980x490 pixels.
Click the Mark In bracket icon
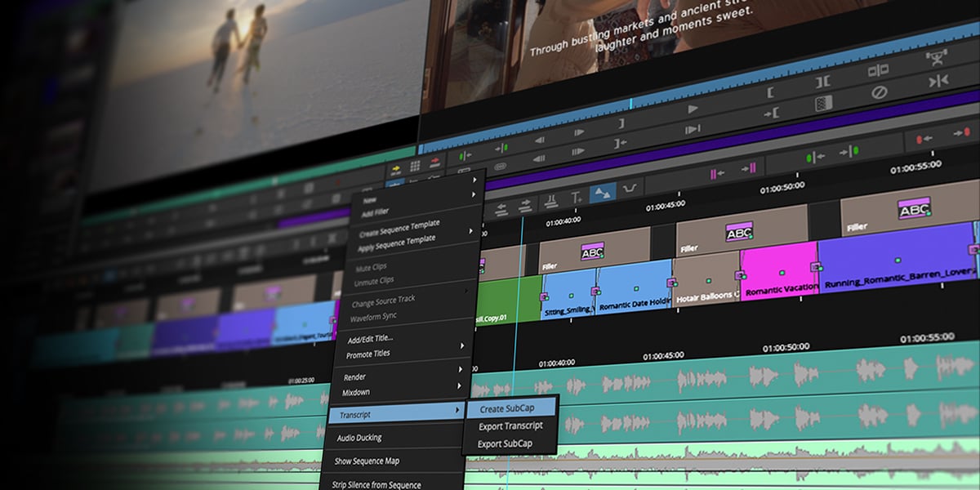[x=769, y=91]
